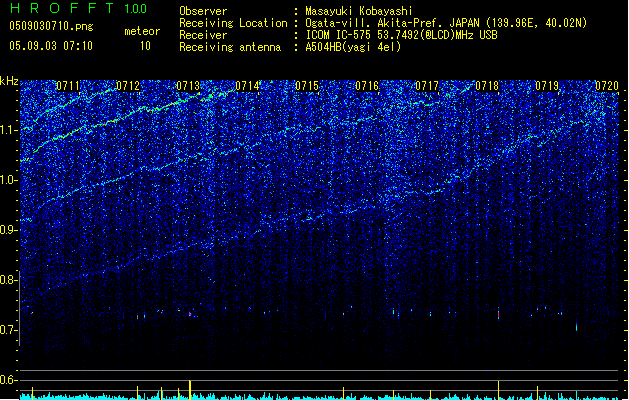This screenshot has height=400, width=629.
Task: Select antenna value A504HB(yagi 4el)
Action: [x=353, y=47]
